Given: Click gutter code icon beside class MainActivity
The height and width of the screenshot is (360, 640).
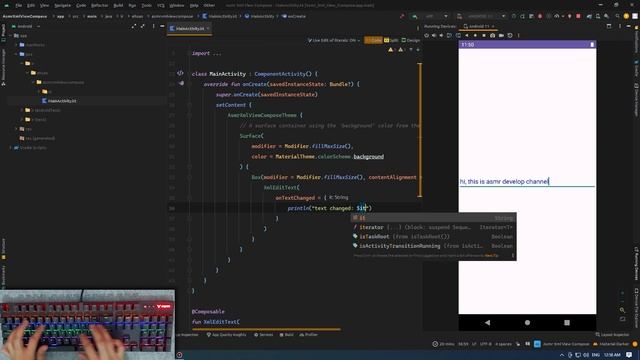Looking at the screenshot, I should click(180, 73).
